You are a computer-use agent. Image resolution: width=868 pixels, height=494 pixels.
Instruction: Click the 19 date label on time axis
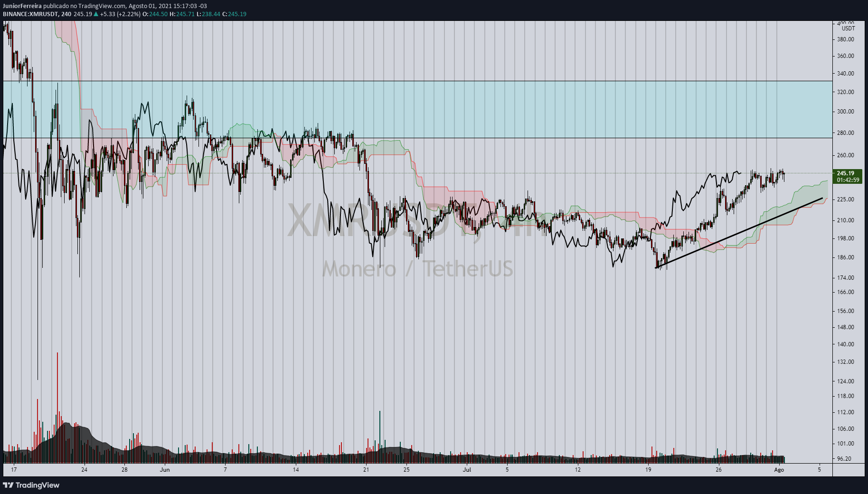(648, 470)
